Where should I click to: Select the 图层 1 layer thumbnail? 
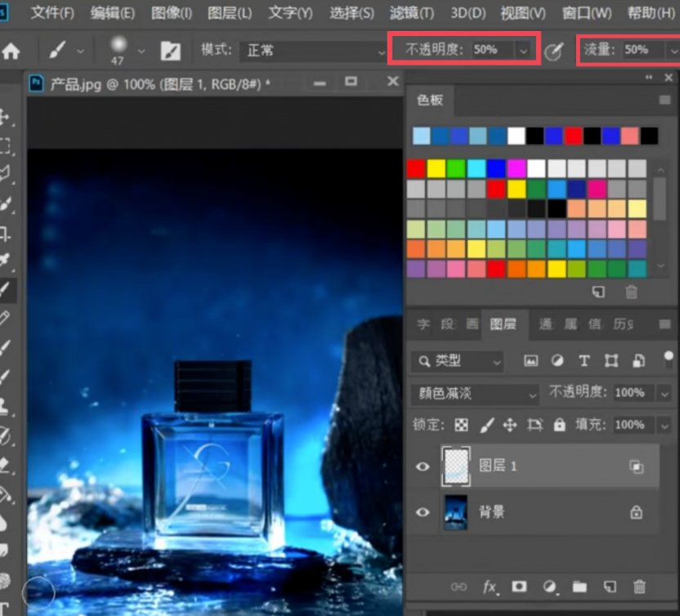point(456,466)
